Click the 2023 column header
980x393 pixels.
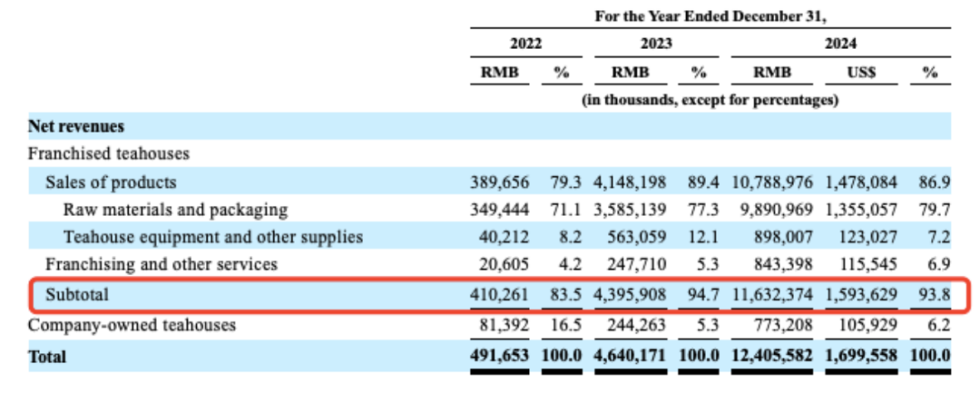pyautogui.click(x=656, y=44)
